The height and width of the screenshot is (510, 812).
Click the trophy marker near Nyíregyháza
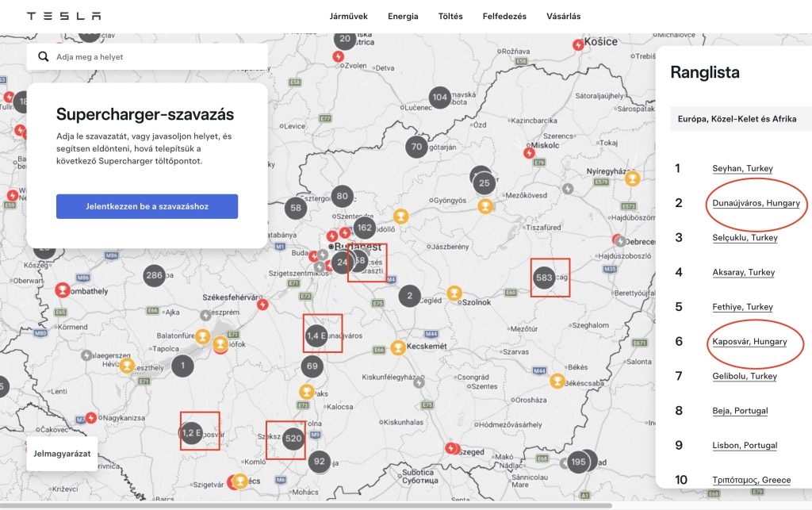(x=632, y=178)
